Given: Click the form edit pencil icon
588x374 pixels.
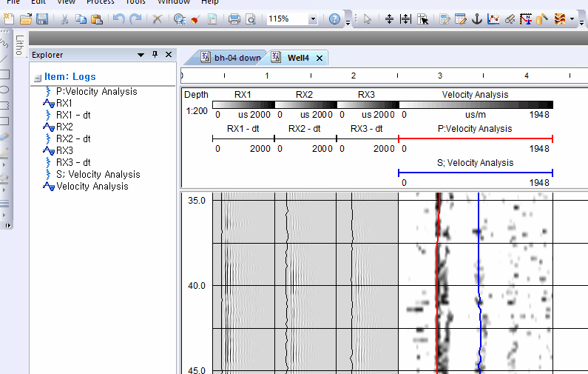Looking at the screenshot, I should (445, 19).
